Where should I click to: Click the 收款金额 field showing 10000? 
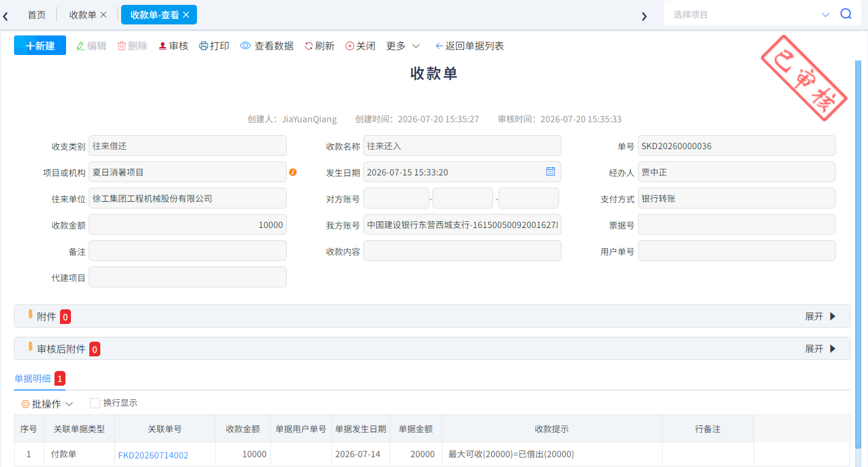[x=188, y=224]
